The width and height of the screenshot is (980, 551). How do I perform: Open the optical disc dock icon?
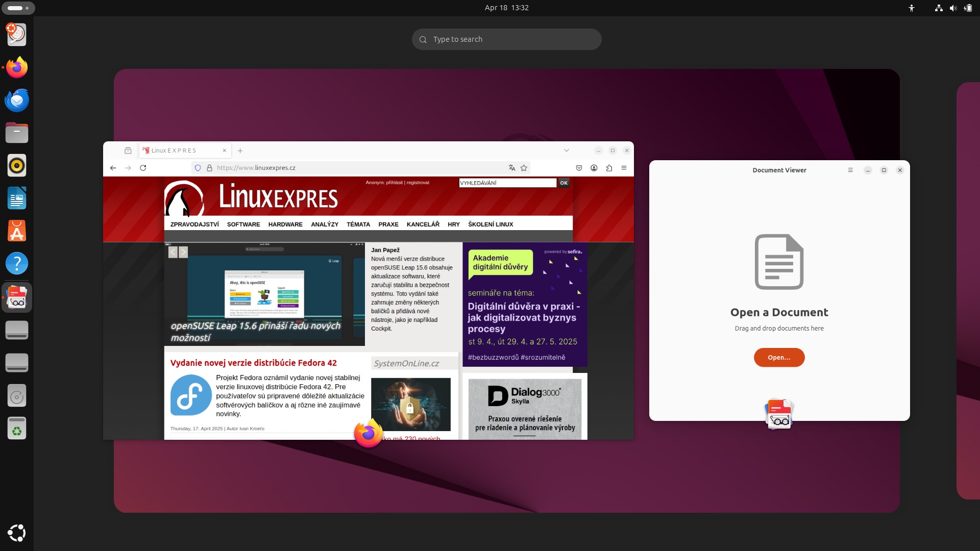click(17, 395)
